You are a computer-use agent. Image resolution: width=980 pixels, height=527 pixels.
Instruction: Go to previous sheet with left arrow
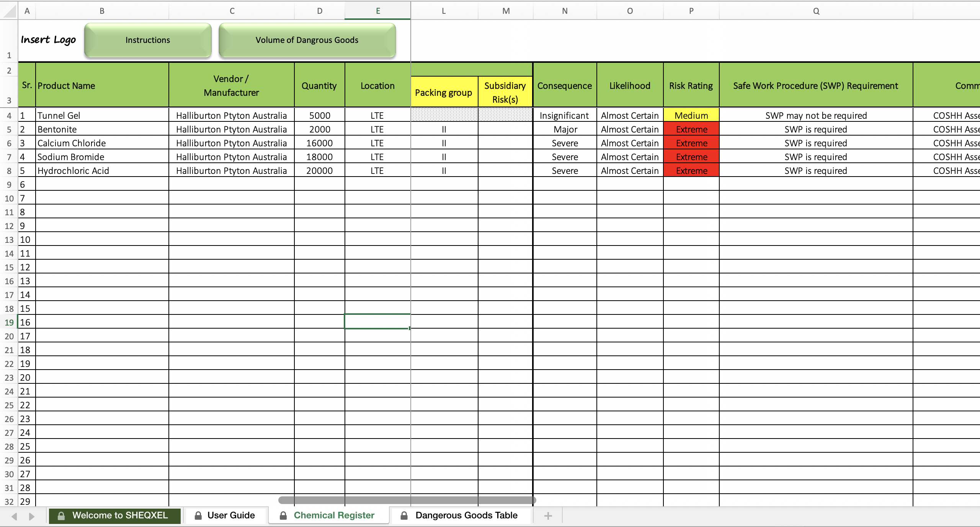click(14, 516)
